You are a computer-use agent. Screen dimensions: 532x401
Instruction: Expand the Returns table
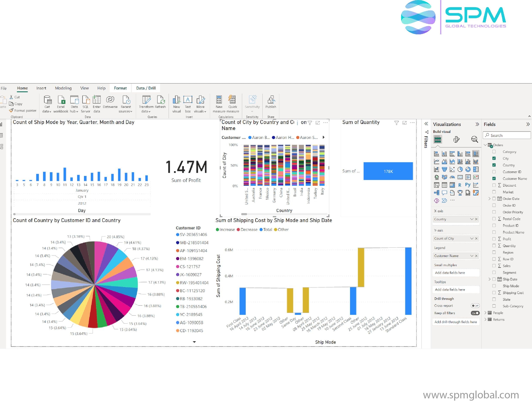485,319
